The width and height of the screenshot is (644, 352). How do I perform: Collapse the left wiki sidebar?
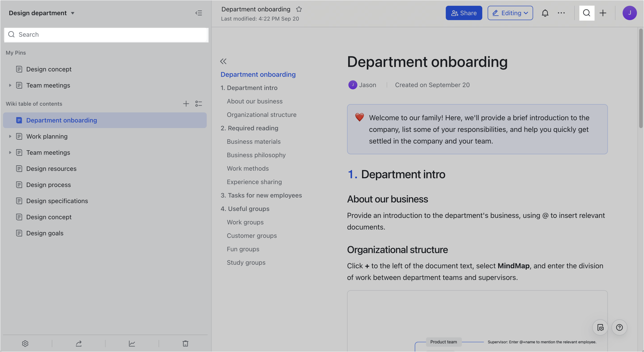[198, 13]
